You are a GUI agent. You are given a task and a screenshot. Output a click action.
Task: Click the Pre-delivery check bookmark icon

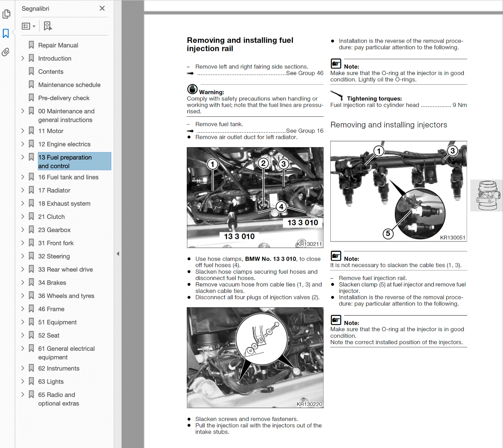click(x=31, y=98)
